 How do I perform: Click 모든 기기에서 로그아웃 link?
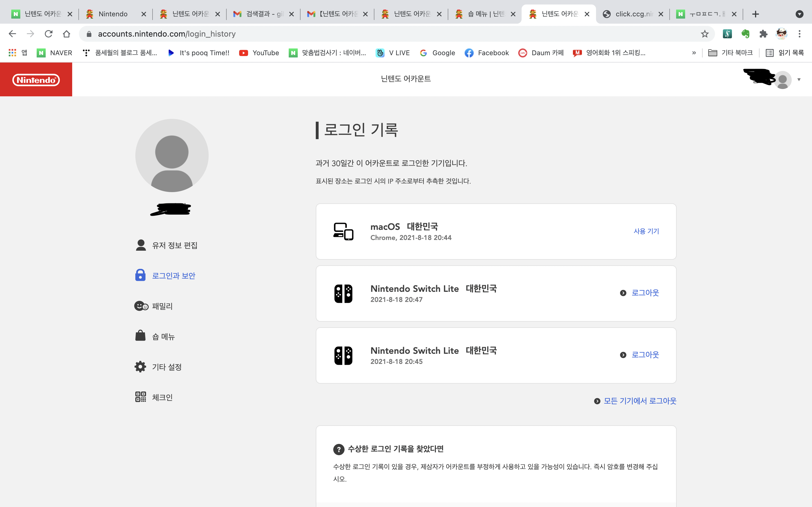pyautogui.click(x=639, y=401)
